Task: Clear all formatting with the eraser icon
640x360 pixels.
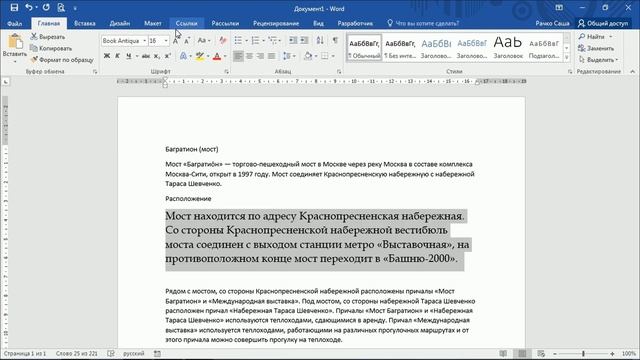Action: click(222, 41)
